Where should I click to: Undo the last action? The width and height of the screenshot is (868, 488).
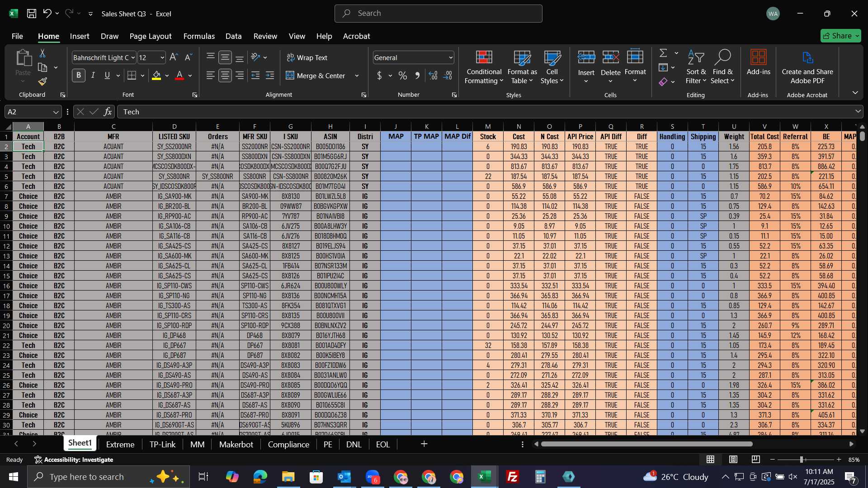pyautogui.click(x=47, y=14)
